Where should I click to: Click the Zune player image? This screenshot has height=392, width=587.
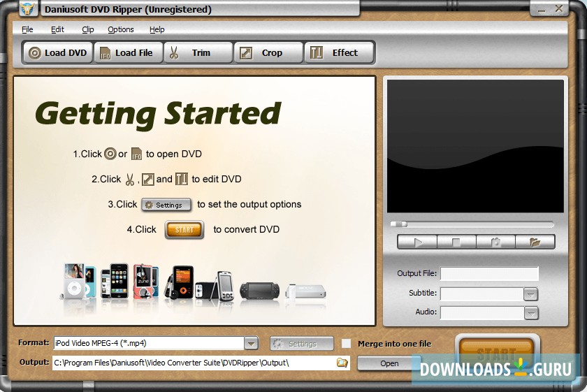point(146,282)
